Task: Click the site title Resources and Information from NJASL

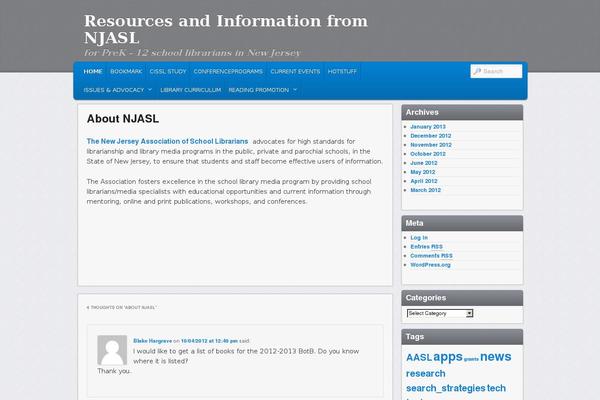Action: click(226, 29)
